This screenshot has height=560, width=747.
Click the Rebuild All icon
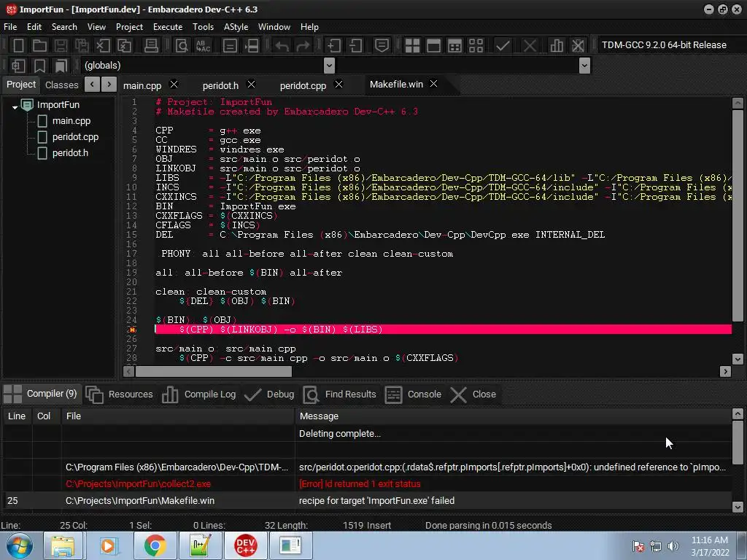(476, 46)
